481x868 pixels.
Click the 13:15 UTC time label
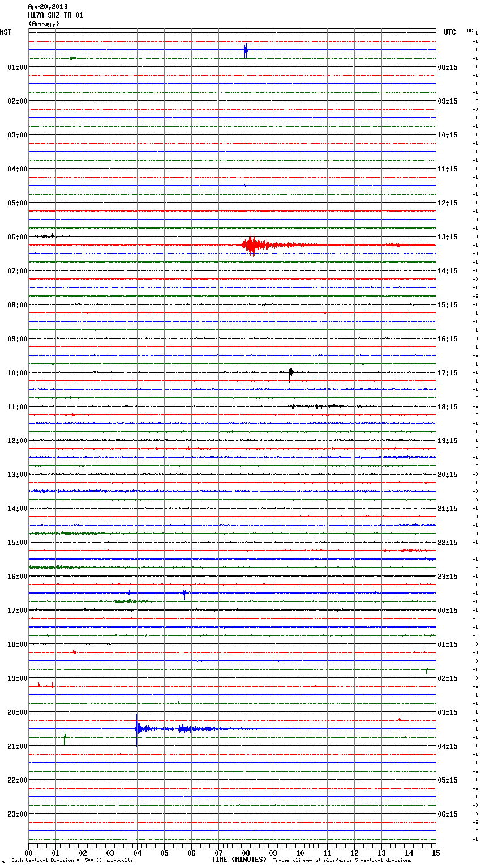click(448, 237)
